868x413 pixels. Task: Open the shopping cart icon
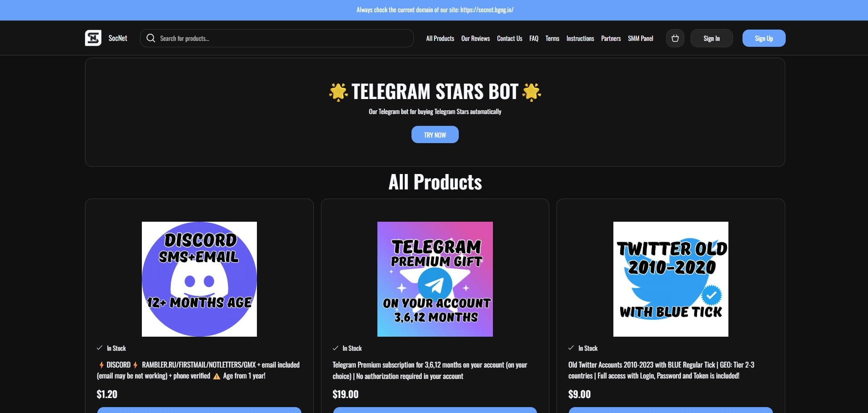(675, 38)
